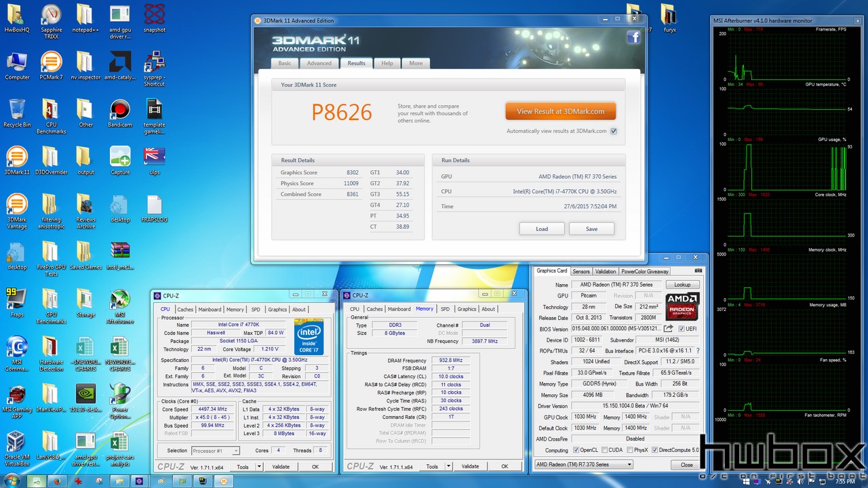Launch 3DMark 11 desktop shortcut
The width and height of the screenshot is (868, 488).
point(17,161)
